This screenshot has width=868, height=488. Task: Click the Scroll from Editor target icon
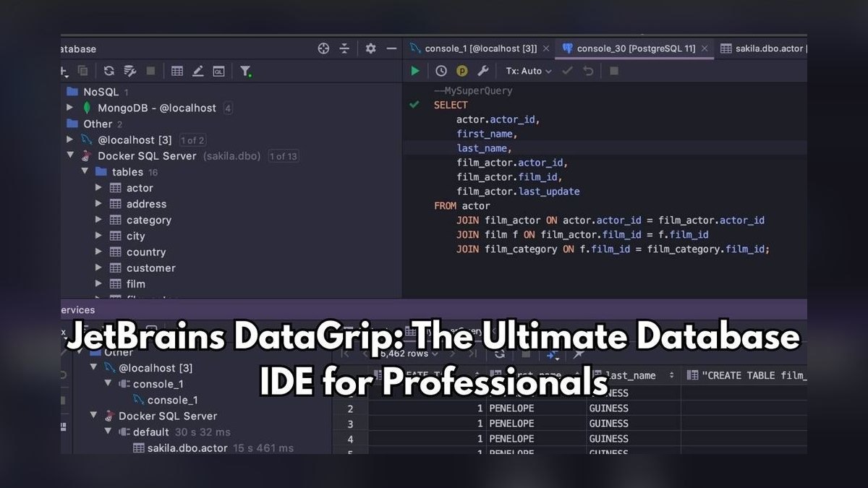tap(323, 48)
